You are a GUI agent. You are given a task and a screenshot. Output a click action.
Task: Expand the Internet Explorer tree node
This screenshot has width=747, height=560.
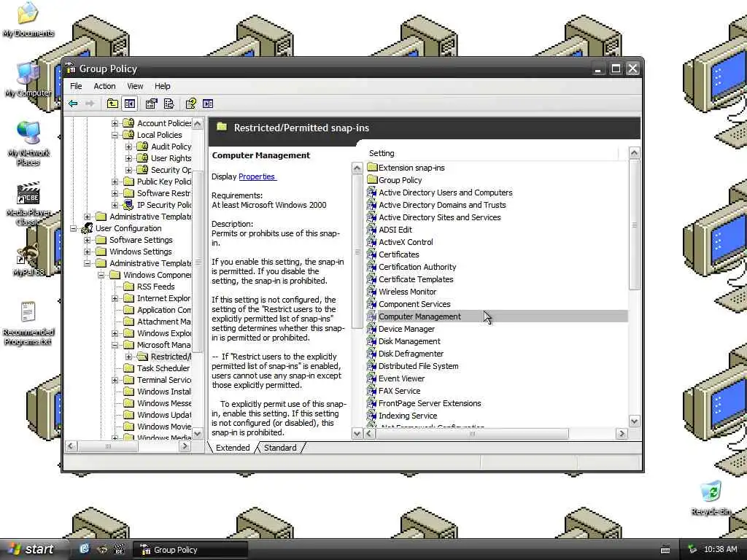tap(115, 298)
